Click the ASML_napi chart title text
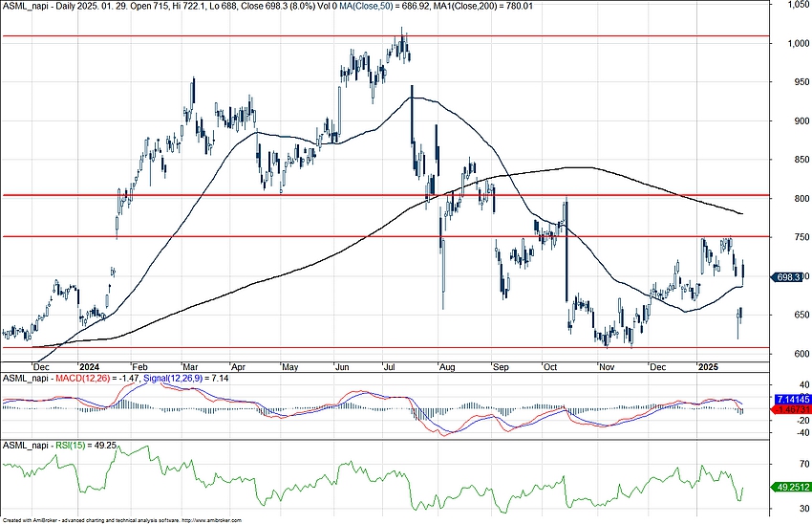The image size is (812, 524). tap(24, 5)
